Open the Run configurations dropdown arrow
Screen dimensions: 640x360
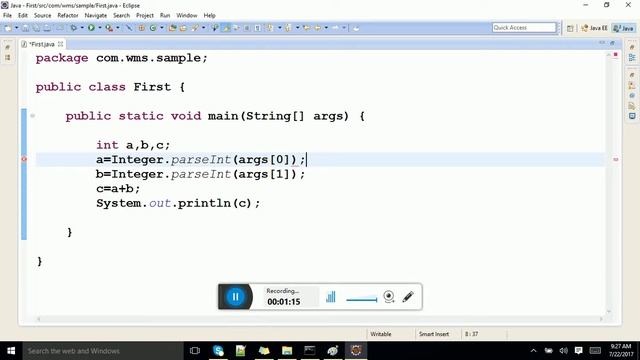(100, 28)
